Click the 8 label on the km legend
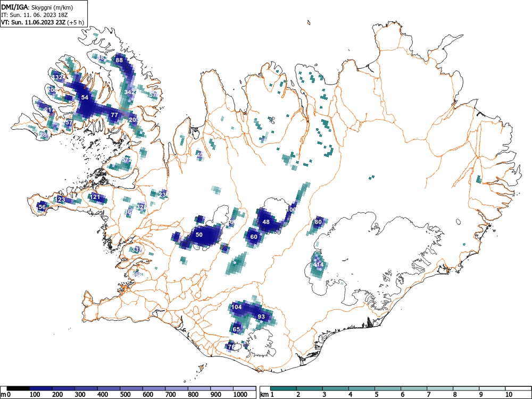The image size is (532, 399). click(455, 395)
